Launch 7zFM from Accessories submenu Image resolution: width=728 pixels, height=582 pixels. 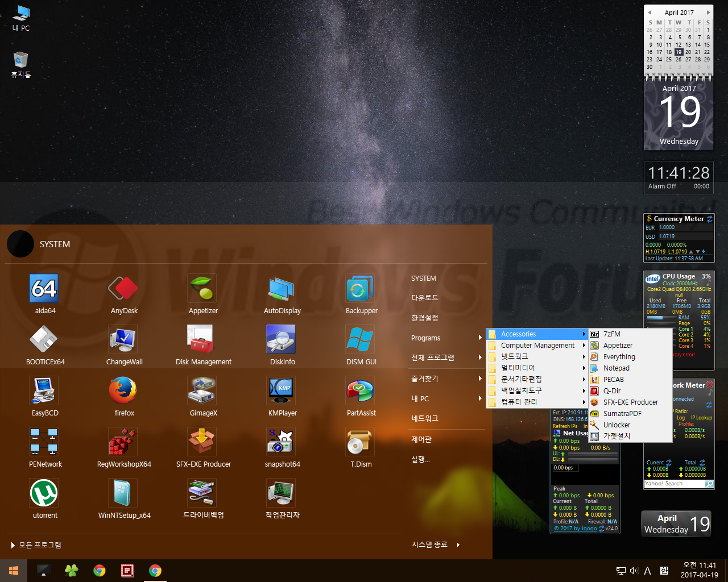click(630, 334)
